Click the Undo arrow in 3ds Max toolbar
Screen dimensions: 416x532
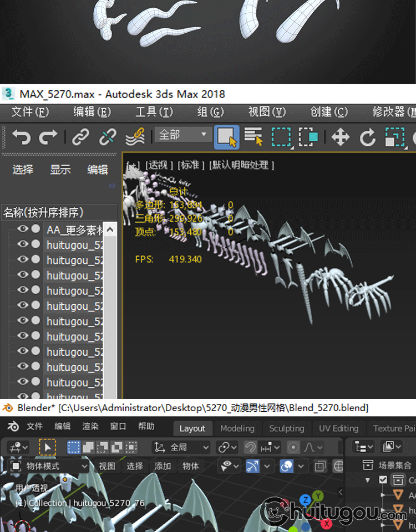pyautogui.click(x=21, y=136)
